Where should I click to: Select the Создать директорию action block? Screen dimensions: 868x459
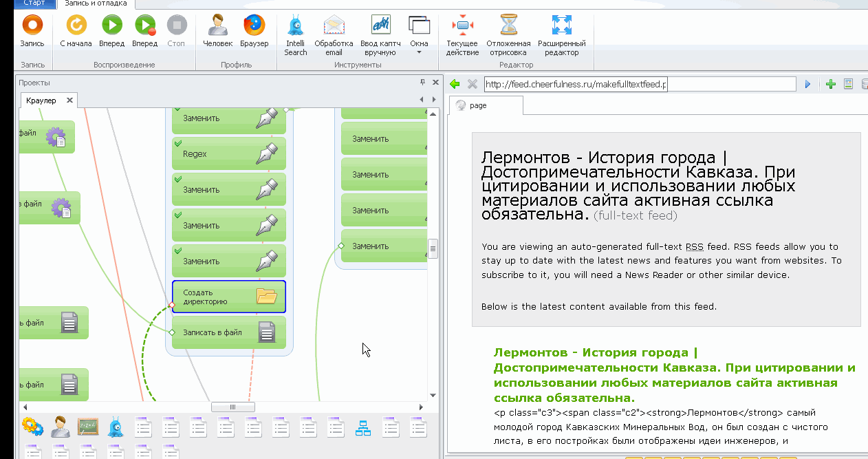coord(228,297)
